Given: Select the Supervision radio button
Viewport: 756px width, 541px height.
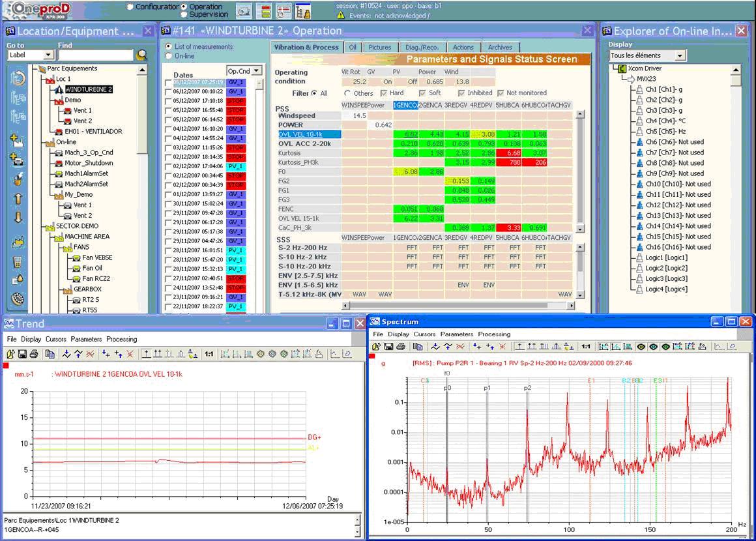Looking at the screenshot, I should point(184,14).
